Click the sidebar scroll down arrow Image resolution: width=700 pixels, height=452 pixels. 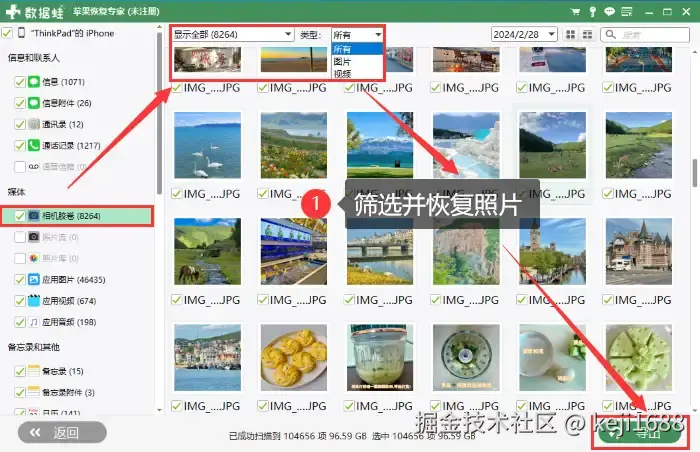coord(159,410)
